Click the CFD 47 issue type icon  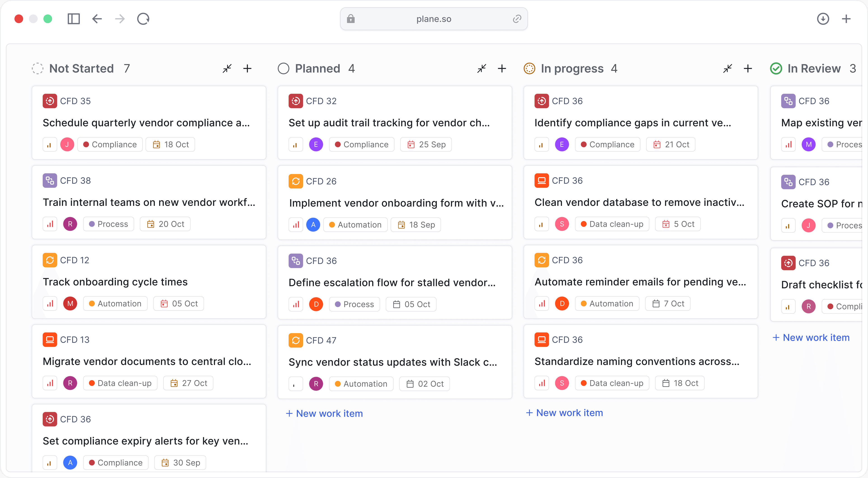[295, 340]
